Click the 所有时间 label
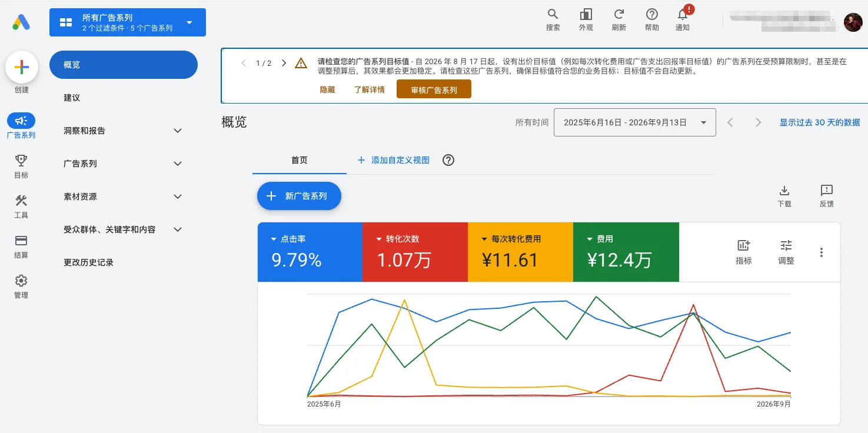The height and width of the screenshot is (433, 868). click(x=532, y=122)
